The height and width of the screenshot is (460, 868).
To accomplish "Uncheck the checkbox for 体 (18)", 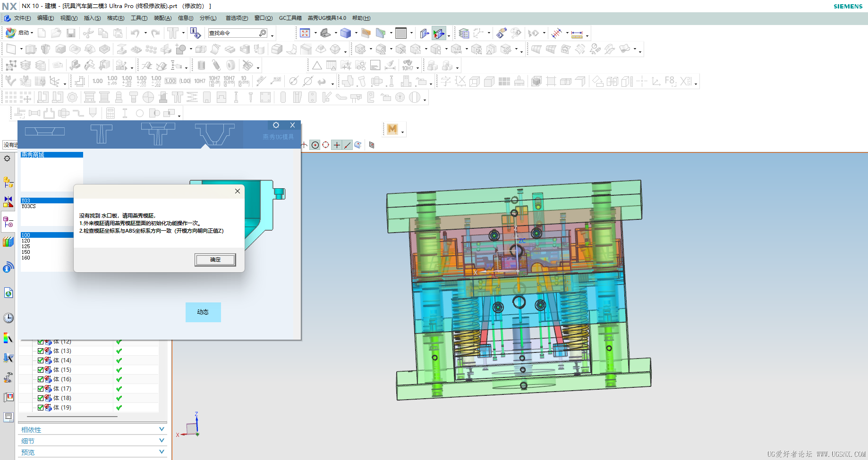I will point(41,398).
